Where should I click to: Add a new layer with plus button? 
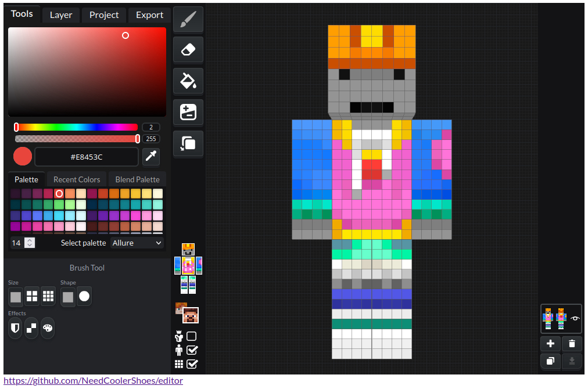(550, 344)
